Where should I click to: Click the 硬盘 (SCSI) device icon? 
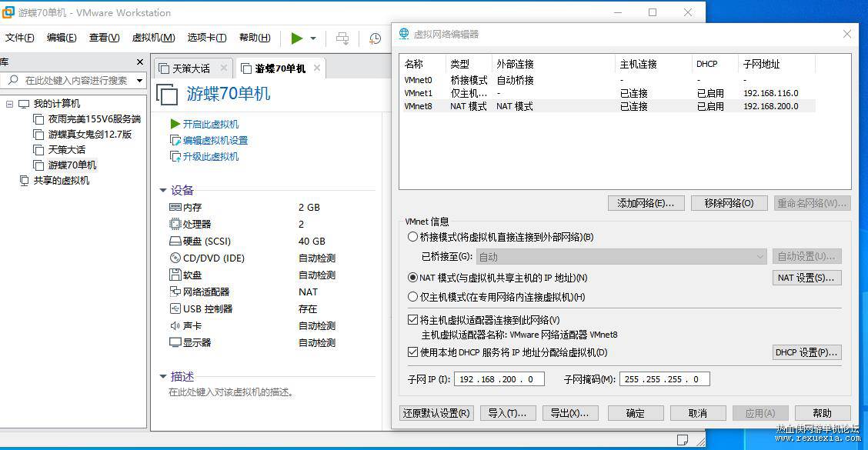tap(175, 241)
